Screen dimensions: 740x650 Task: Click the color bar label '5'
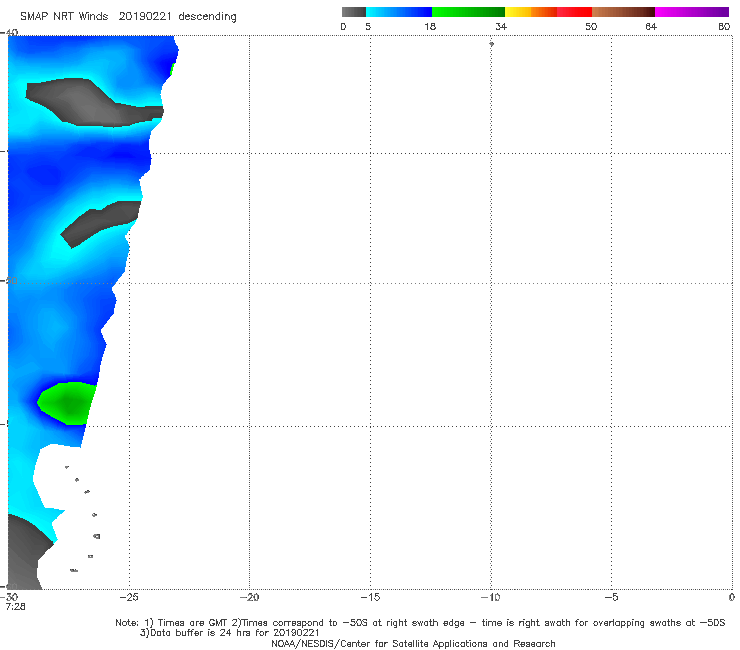click(x=368, y=27)
